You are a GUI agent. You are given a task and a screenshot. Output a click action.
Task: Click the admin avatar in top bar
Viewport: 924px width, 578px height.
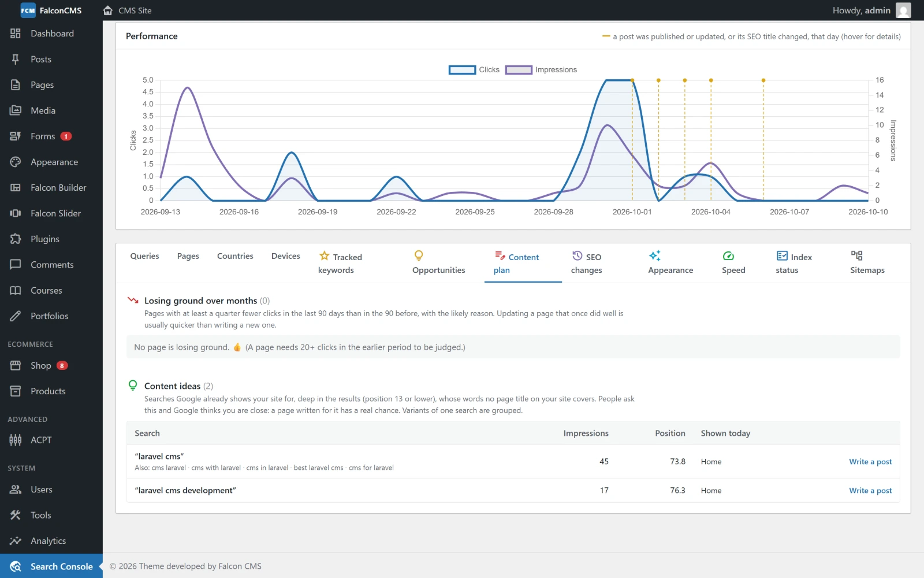tap(903, 10)
